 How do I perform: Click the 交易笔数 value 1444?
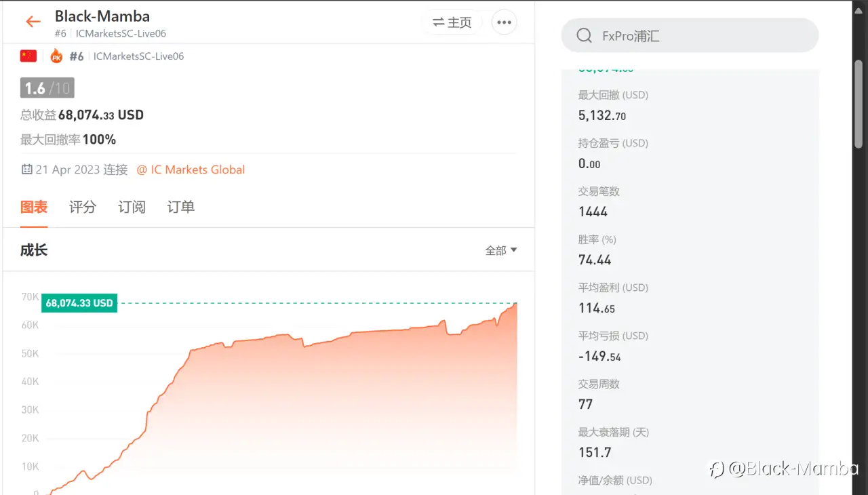(x=593, y=212)
